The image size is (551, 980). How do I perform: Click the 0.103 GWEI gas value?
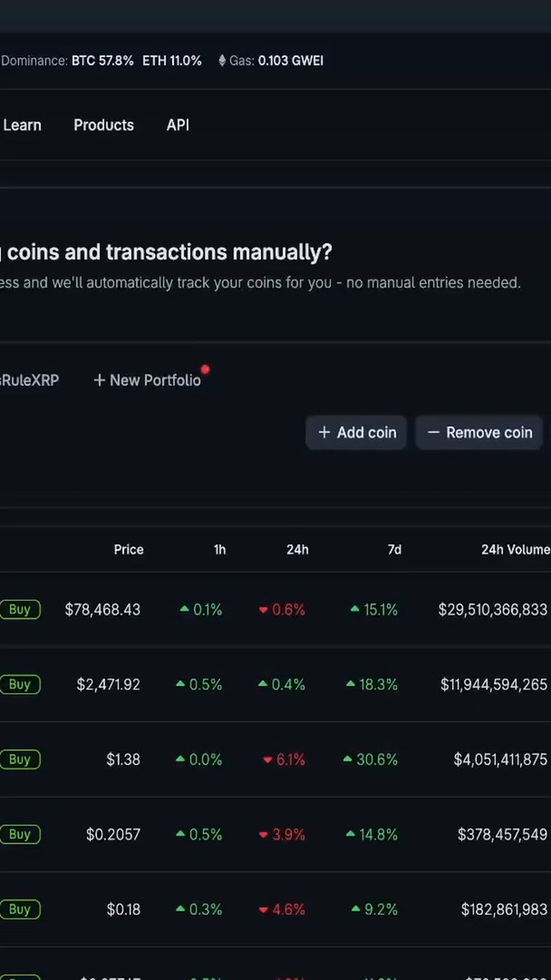(291, 60)
